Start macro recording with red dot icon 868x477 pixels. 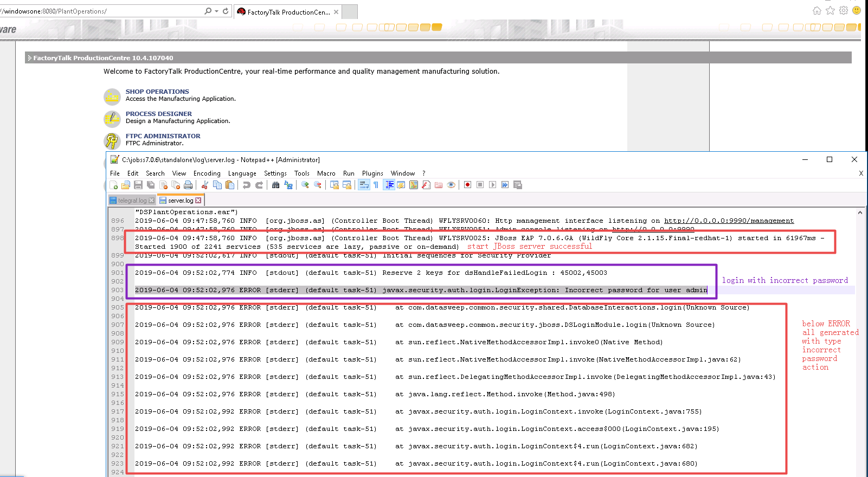coord(468,185)
